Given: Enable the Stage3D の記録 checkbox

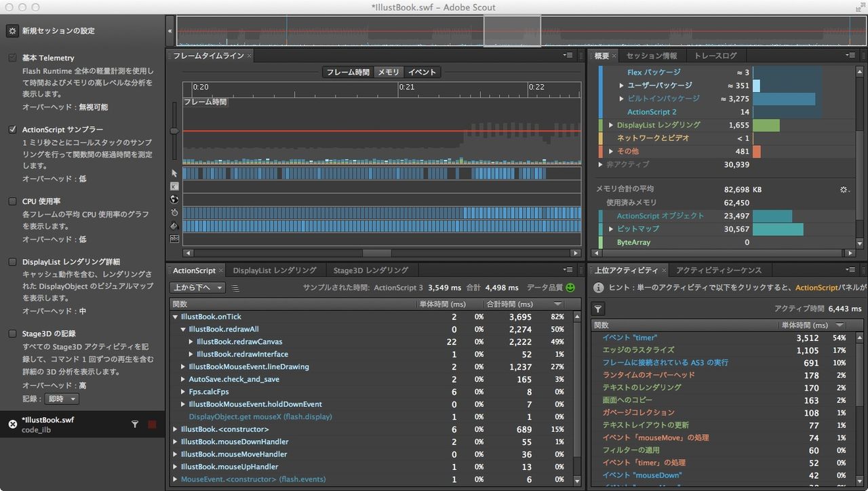Looking at the screenshot, I should (x=12, y=334).
